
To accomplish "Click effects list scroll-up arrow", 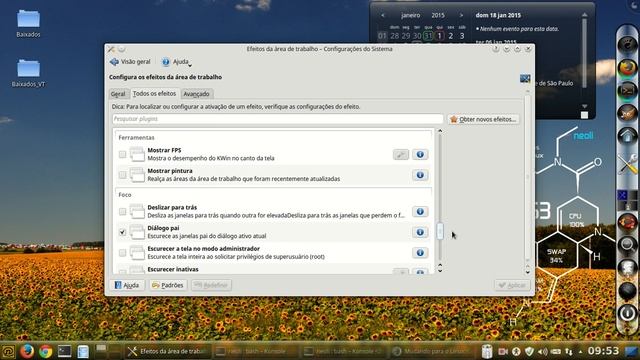I will tap(440, 131).
